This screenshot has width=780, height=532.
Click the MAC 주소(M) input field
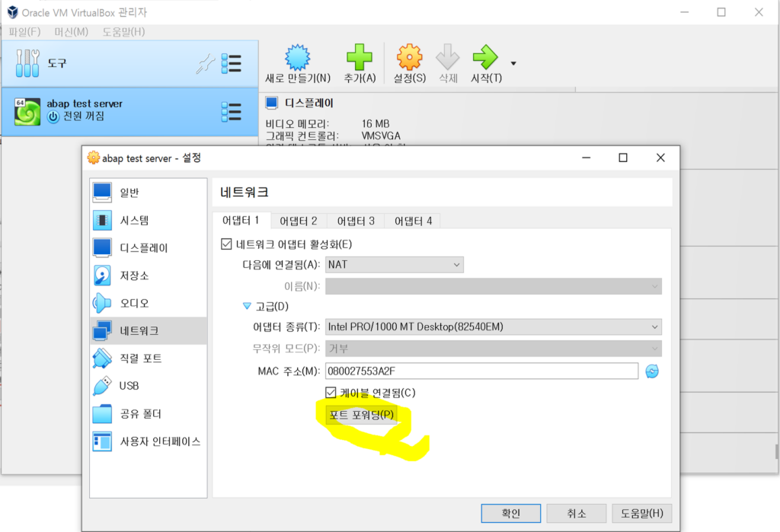[x=481, y=371]
